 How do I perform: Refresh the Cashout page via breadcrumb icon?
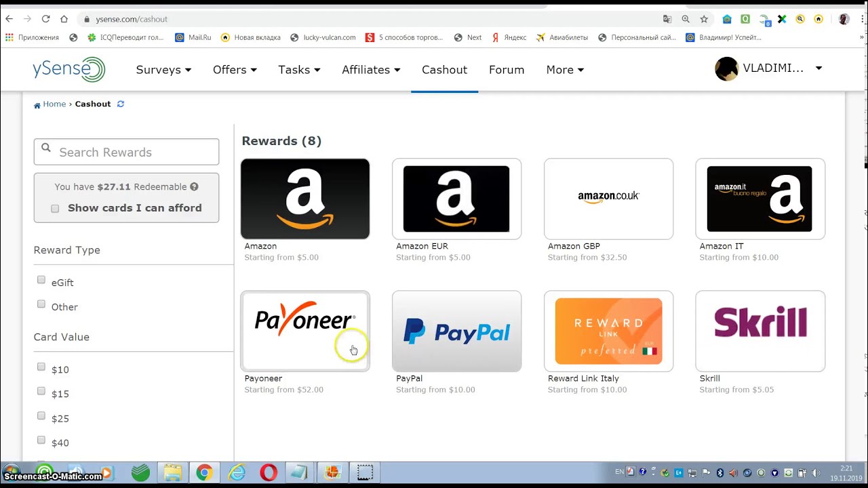pyautogui.click(x=121, y=104)
